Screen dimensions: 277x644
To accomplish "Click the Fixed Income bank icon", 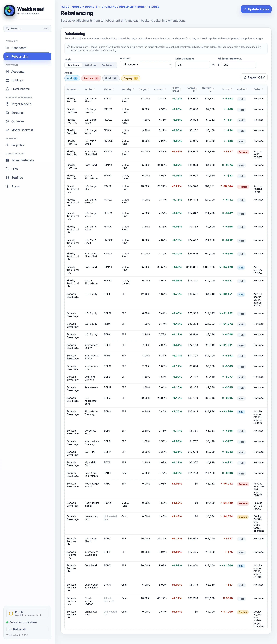I will click(x=8, y=89).
